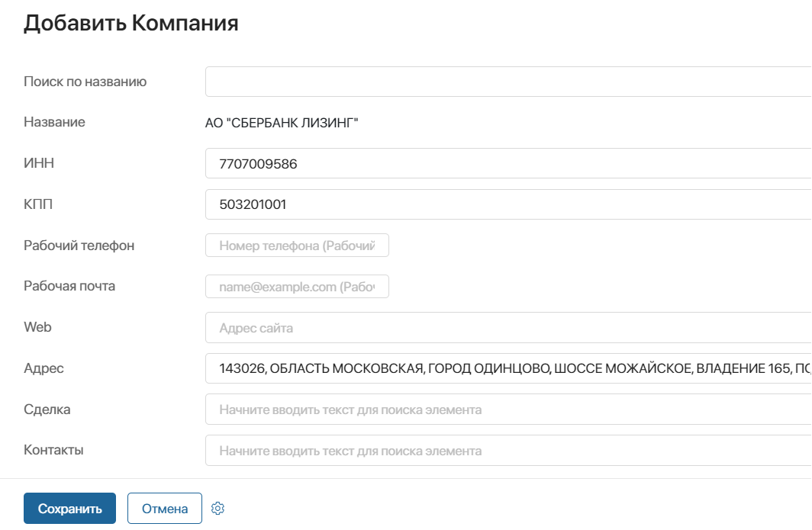Edit the КПП field 503201001

pyautogui.click(x=508, y=204)
